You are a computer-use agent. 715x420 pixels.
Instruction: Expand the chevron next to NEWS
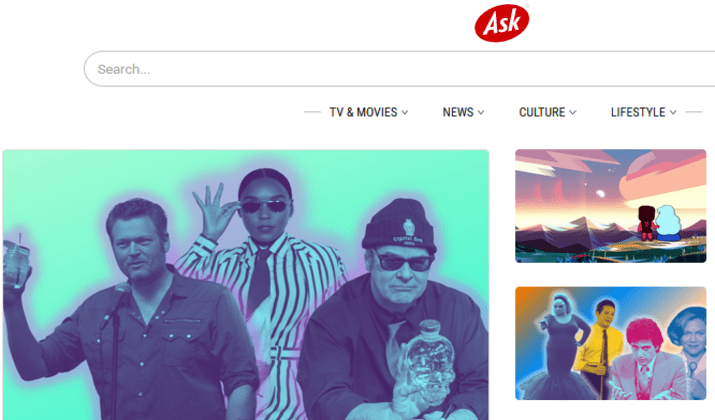[x=481, y=113]
